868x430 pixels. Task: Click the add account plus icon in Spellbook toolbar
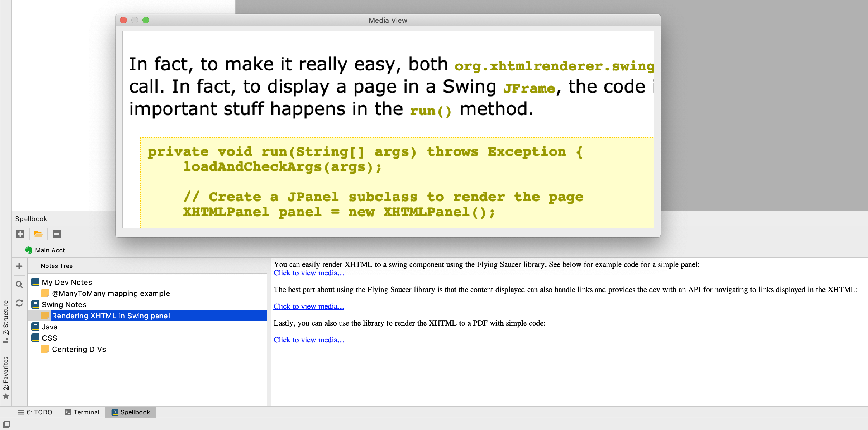coord(20,234)
